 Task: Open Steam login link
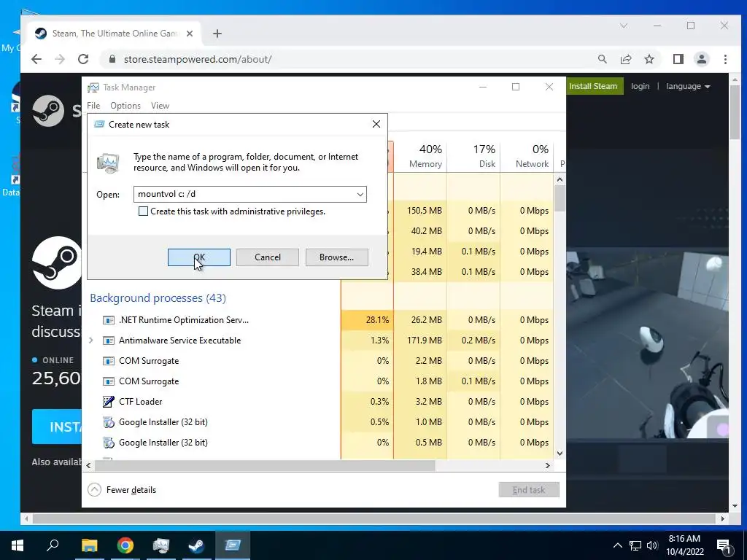[640, 86]
